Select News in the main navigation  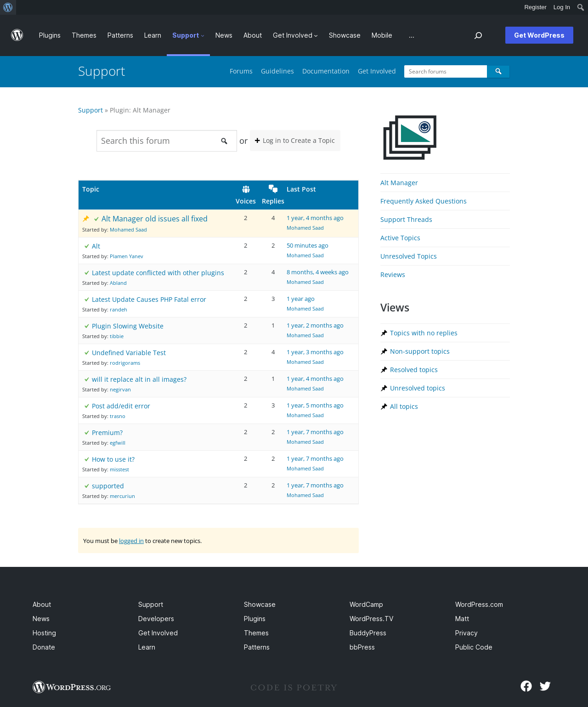(224, 35)
